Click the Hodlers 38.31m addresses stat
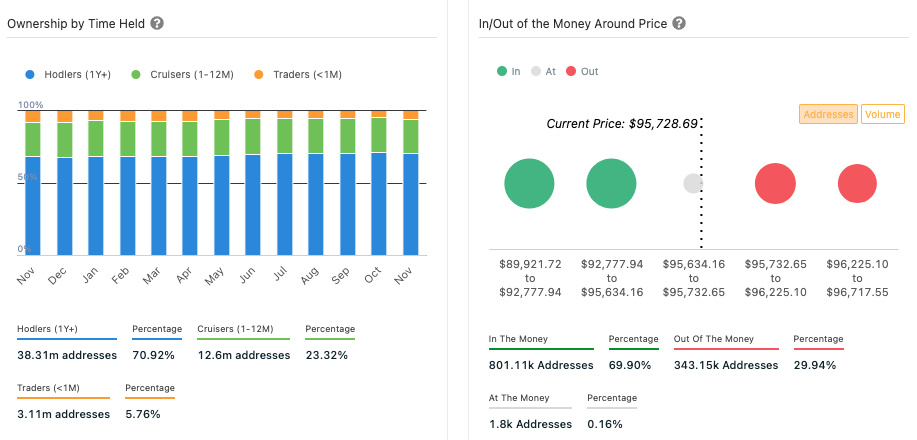917x440 pixels. click(67, 355)
